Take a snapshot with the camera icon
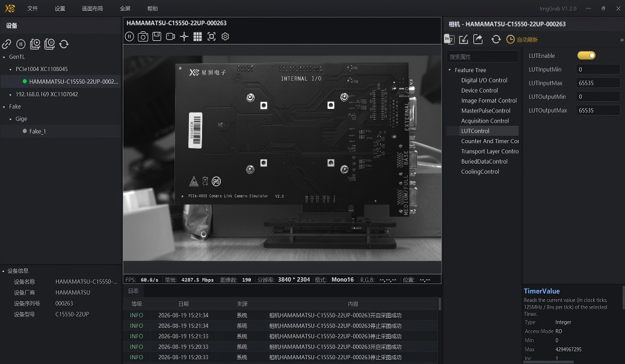This screenshot has width=625, height=364. point(143,37)
